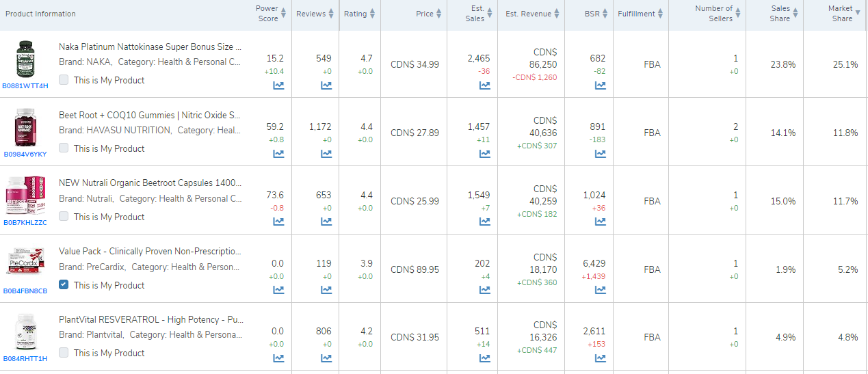
Task: View BSR history chart for PreCardix product
Action: 600,290
